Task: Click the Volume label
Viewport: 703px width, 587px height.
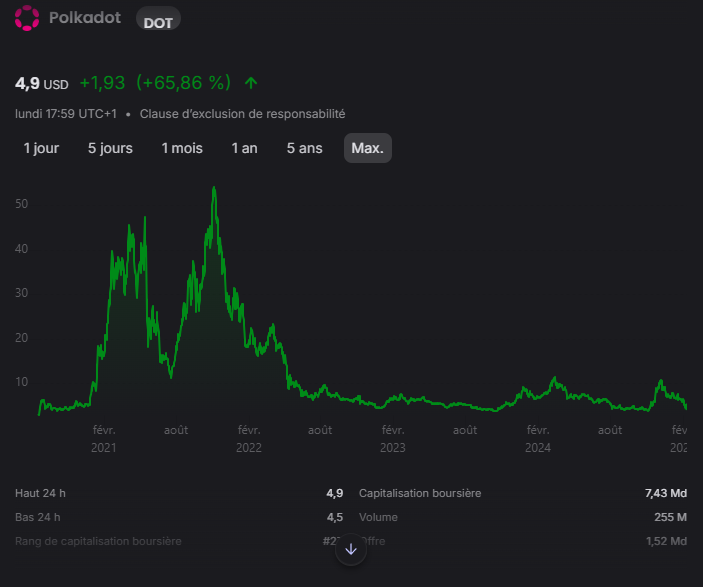Action: click(x=378, y=517)
